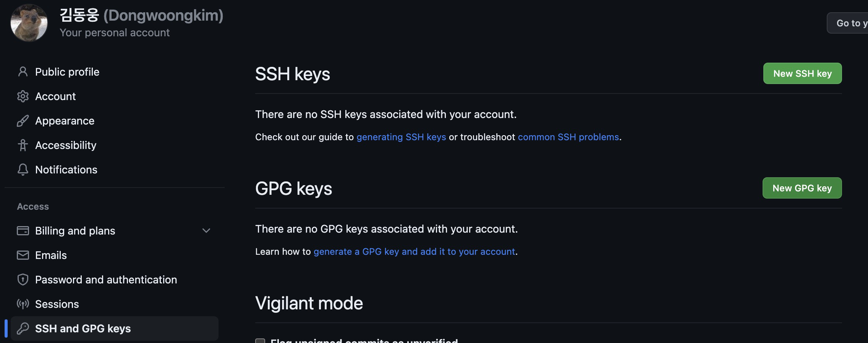This screenshot has width=868, height=343.
Task: Click the paintbrush icon for Appearance
Action: pos(23,121)
